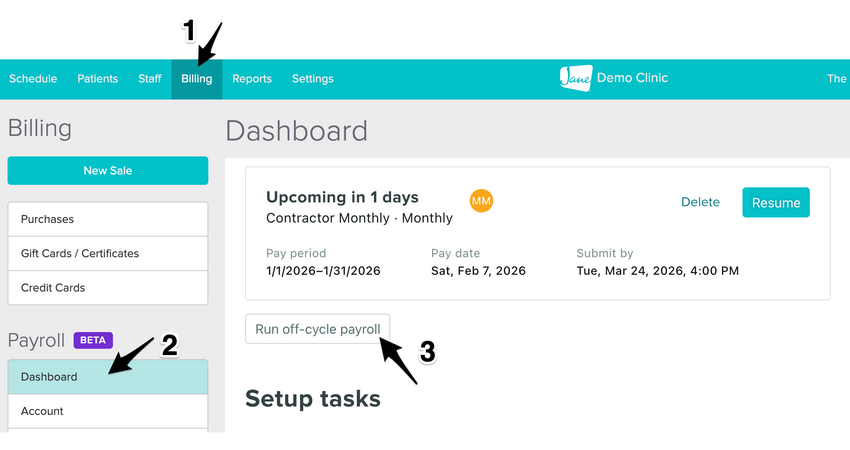Open the Payroll Account item
The width and height of the screenshot is (850, 450).
[x=108, y=411]
